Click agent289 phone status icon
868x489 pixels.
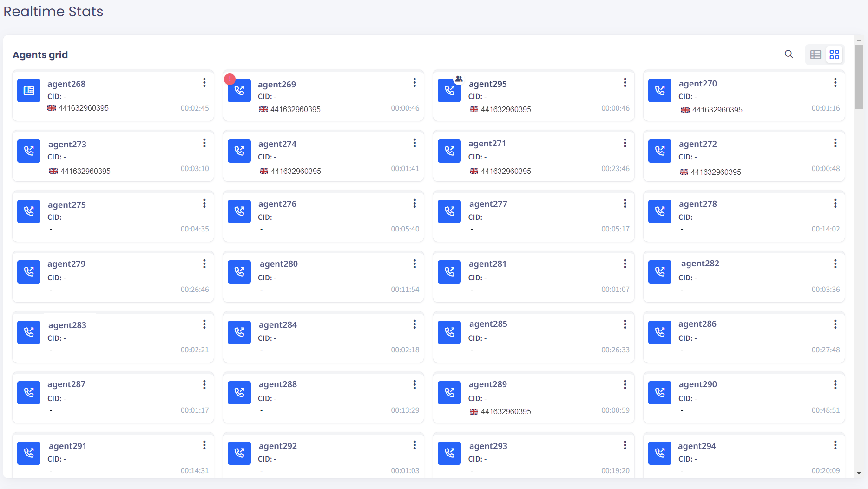click(449, 393)
